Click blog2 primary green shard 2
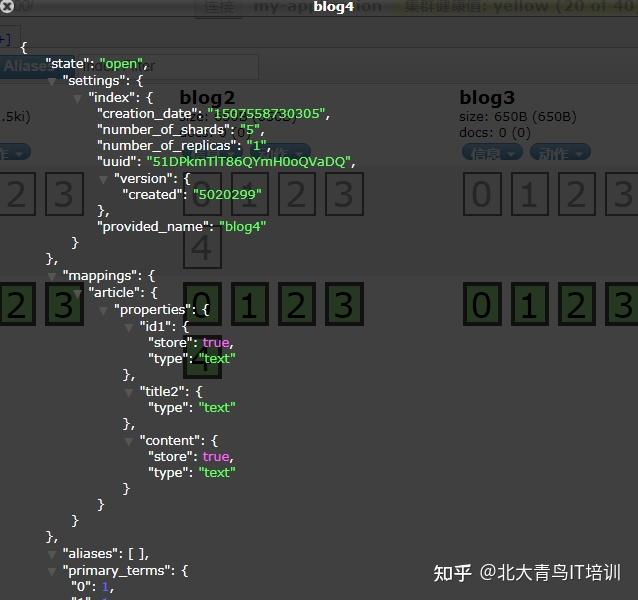This screenshot has height=600, width=638. tap(297, 304)
